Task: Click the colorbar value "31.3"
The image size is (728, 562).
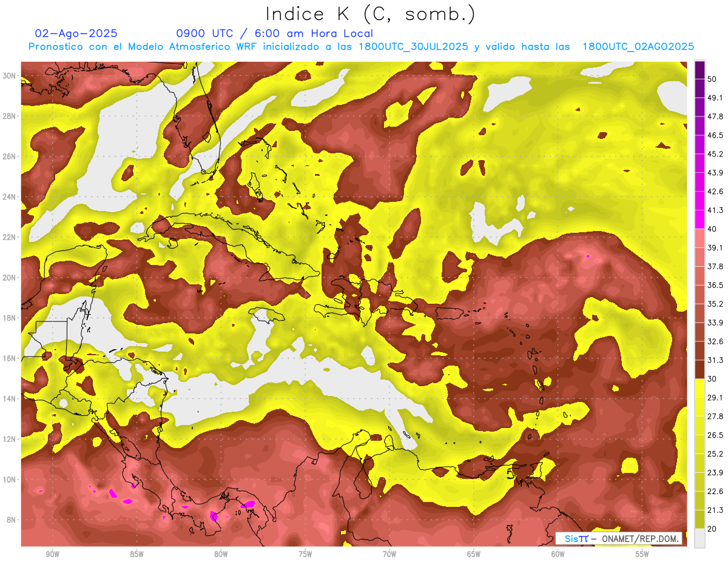Action: (x=715, y=360)
